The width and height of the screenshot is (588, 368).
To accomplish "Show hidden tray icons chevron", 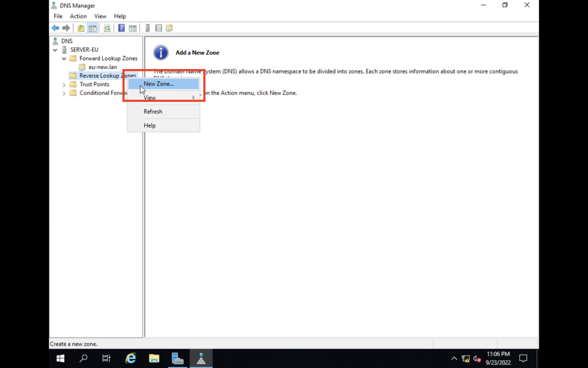I will (x=454, y=359).
